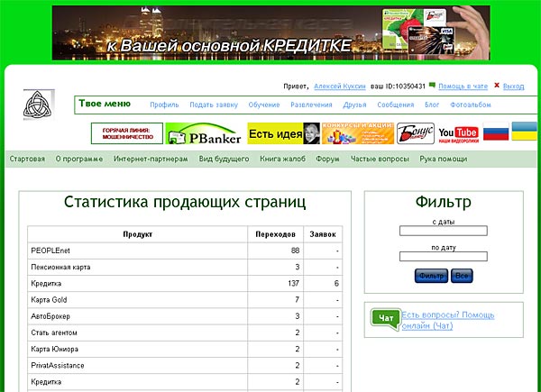Image resolution: width=541 pixels, height=392 pixels.
Task: Open 'Частые вопросы' page
Action: [380, 159]
